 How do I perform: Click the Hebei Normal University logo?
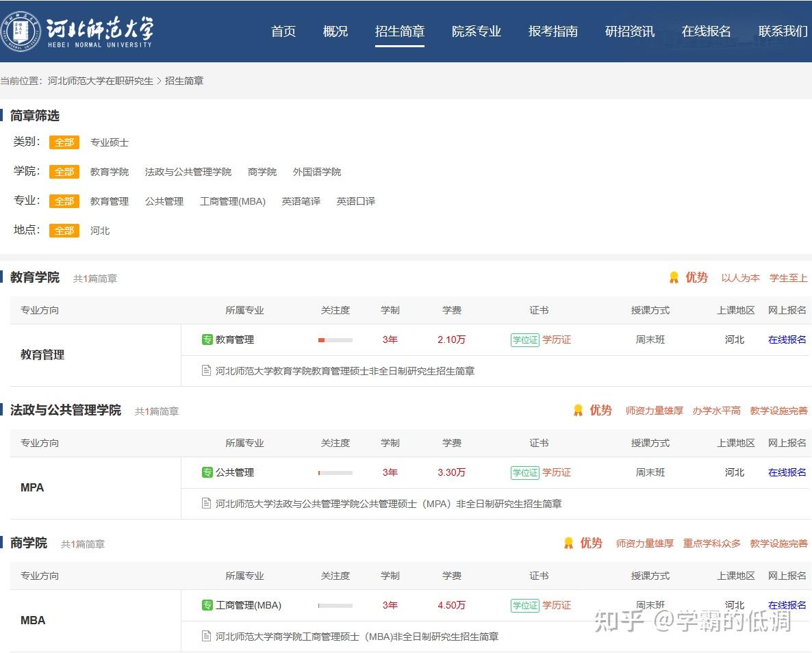click(77, 31)
